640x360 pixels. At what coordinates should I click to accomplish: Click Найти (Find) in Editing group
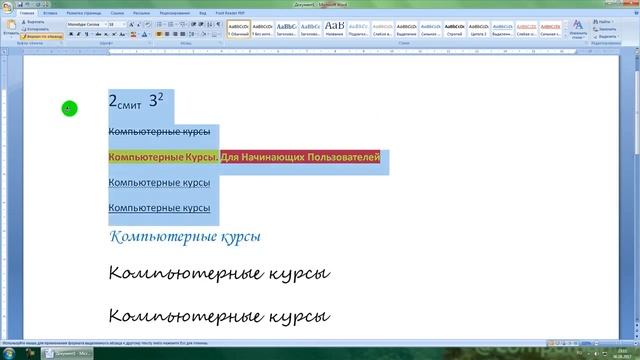(x=603, y=22)
